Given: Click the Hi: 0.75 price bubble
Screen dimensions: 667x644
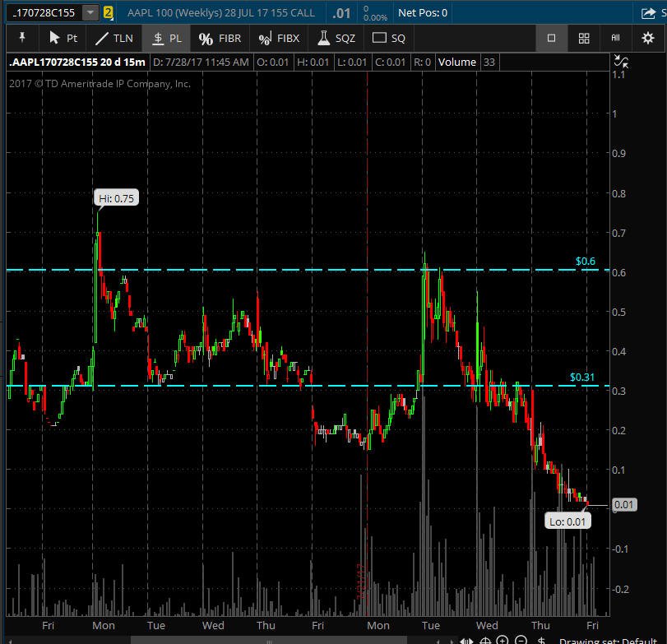Looking at the screenshot, I should click(116, 197).
